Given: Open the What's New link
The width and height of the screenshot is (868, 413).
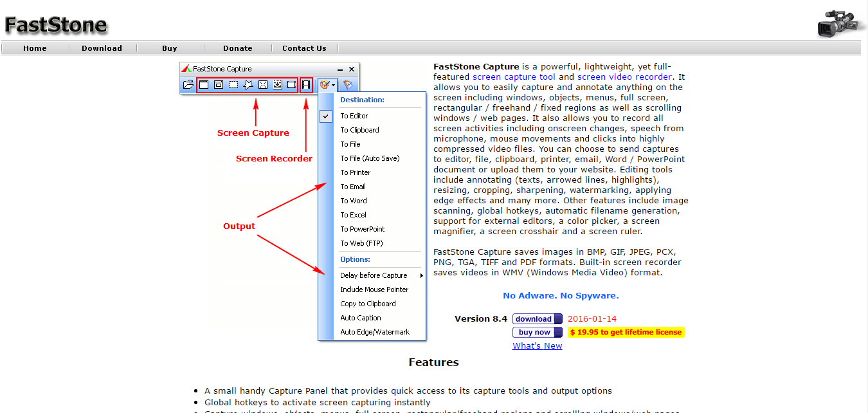Looking at the screenshot, I should point(537,346).
